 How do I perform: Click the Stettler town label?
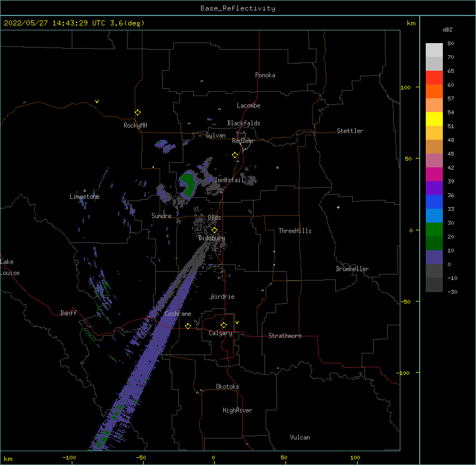pos(350,131)
